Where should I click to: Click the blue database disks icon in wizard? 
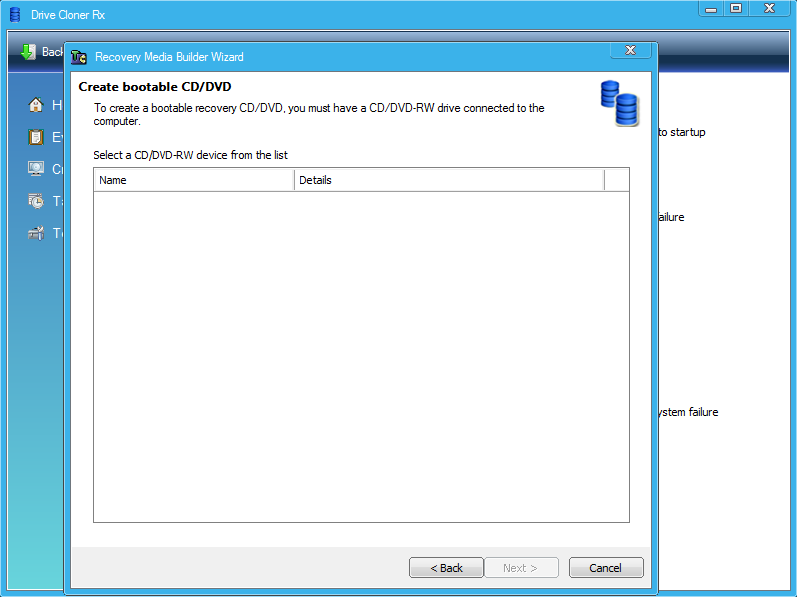point(620,103)
